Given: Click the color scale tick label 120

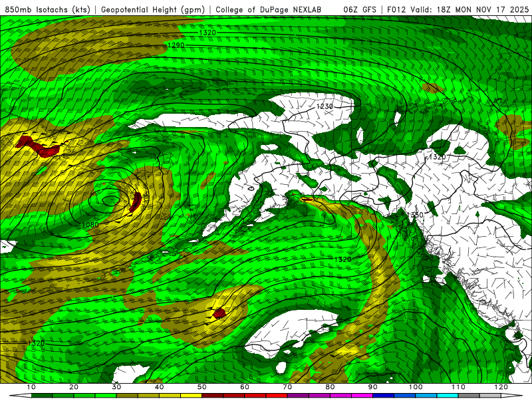Looking at the screenshot, I should (501, 387).
